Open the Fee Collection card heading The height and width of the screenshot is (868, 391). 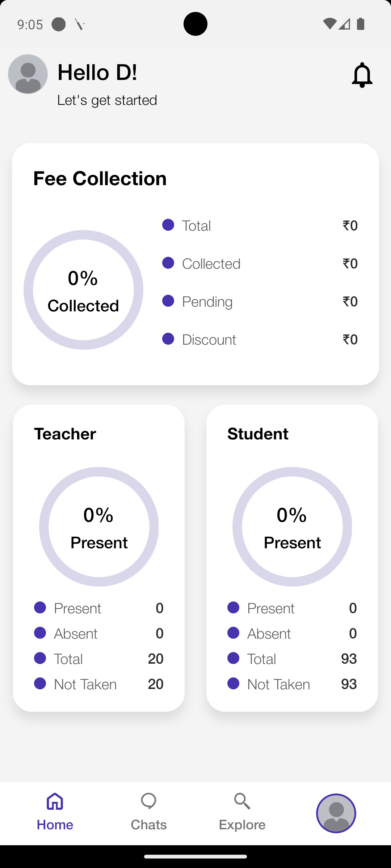coord(100,178)
